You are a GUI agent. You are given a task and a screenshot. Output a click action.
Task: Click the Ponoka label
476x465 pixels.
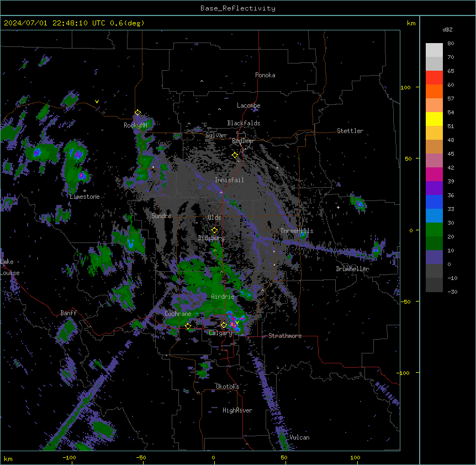265,75
